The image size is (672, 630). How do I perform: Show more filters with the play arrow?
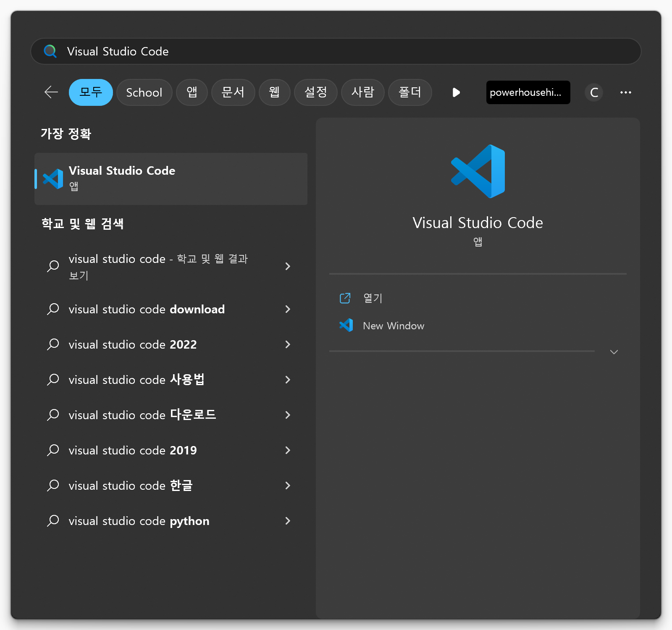click(x=456, y=92)
